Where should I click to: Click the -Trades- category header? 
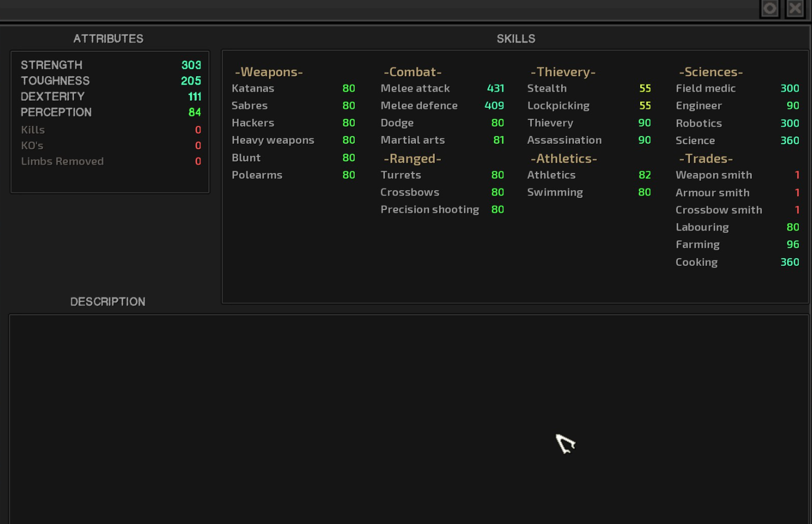[x=706, y=159]
